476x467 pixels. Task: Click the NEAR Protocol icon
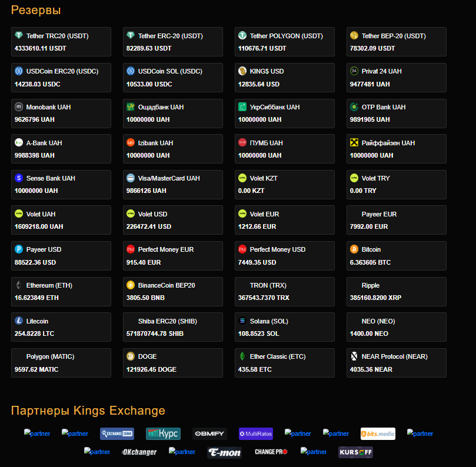(x=354, y=356)
